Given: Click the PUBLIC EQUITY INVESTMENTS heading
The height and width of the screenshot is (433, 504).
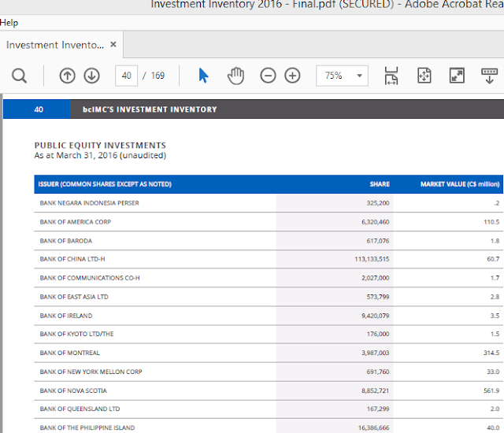Looking at the screenshot, I should [x=100, y=146].
